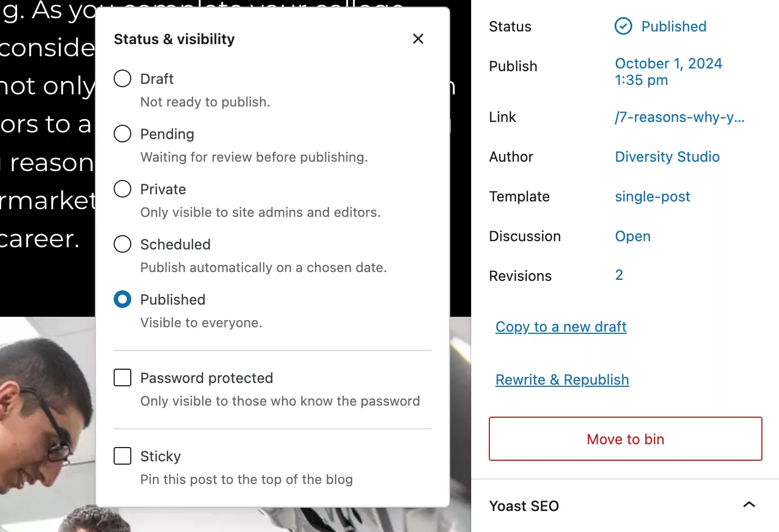Edit the post link slug
The height and width of the screenshot is (532, 779).
pyautogui.click(x=679, y=117)
